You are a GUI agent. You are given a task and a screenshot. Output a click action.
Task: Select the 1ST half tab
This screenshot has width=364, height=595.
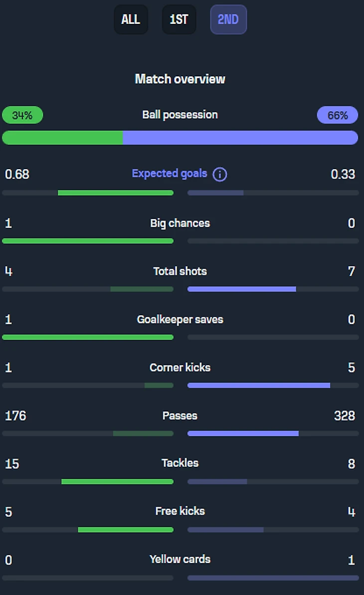pos(179,20)
